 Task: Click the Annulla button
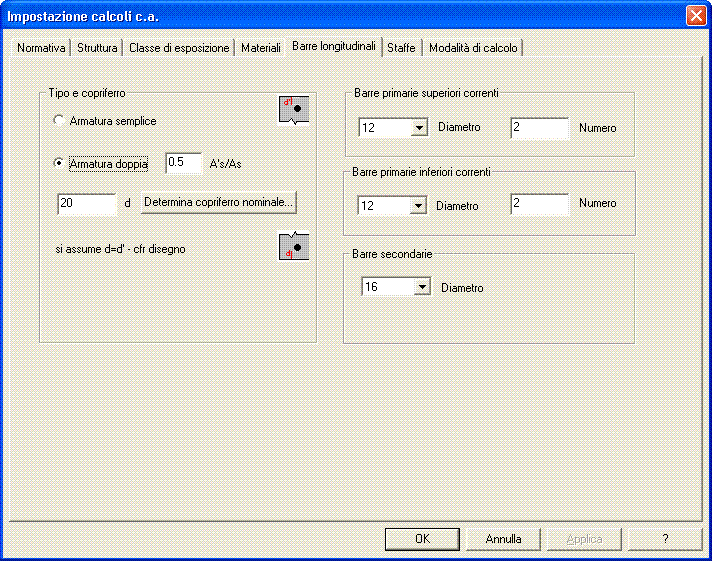503,539
